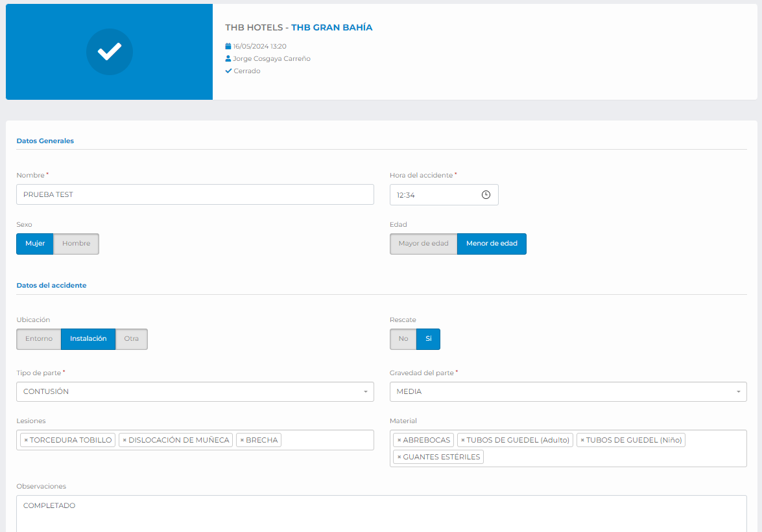The height and width of the screenshot is (532, 762).
Task: Open the THB GRAN BAHÍA hotel link
Action: [331, 28]
